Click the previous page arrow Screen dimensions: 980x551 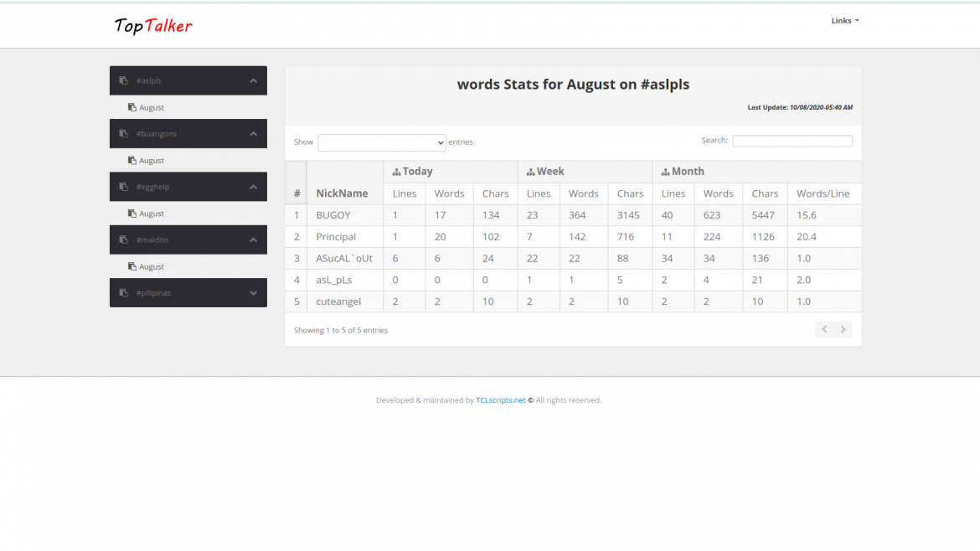tap(824, 329)
